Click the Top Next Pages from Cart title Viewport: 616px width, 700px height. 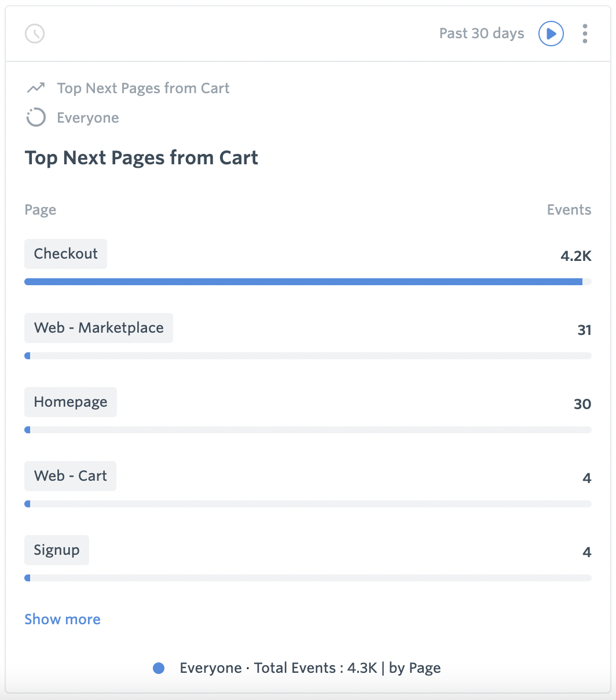[x=141, y=157]
